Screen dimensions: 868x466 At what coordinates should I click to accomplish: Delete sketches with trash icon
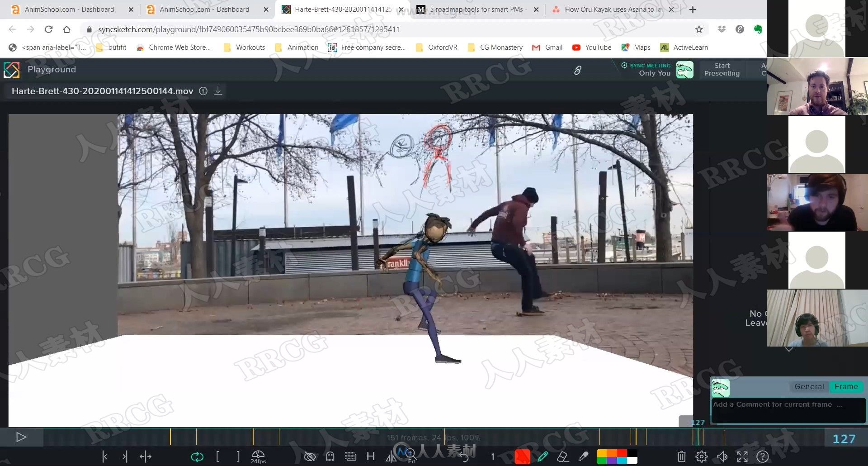pos(682,457)
